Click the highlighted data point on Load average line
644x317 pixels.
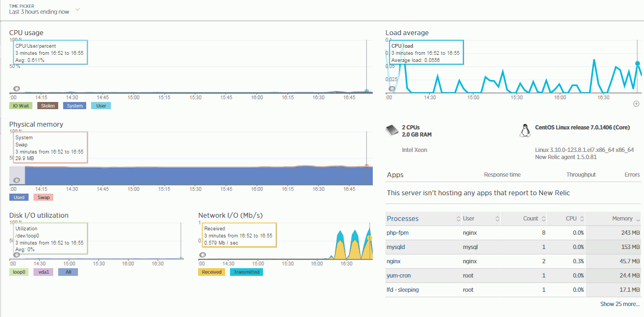[x=637, y=64]
